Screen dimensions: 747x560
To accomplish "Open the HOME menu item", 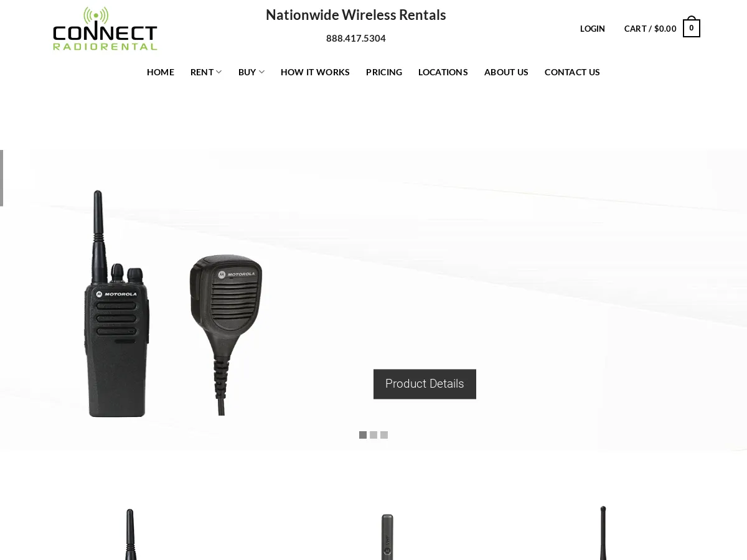I will (161, 72).
